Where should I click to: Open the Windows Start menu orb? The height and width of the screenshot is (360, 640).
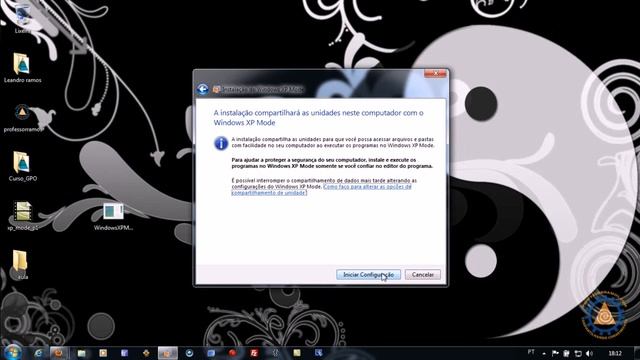coord(13,352)
